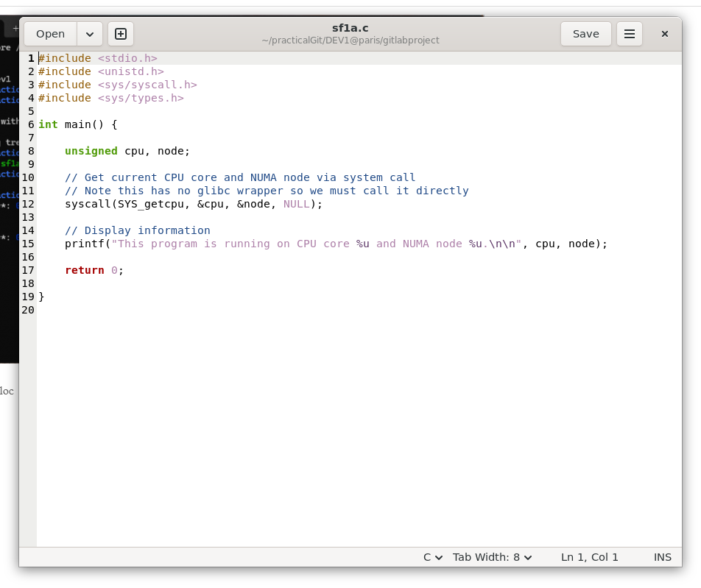Click the Save button

point(585,34)
